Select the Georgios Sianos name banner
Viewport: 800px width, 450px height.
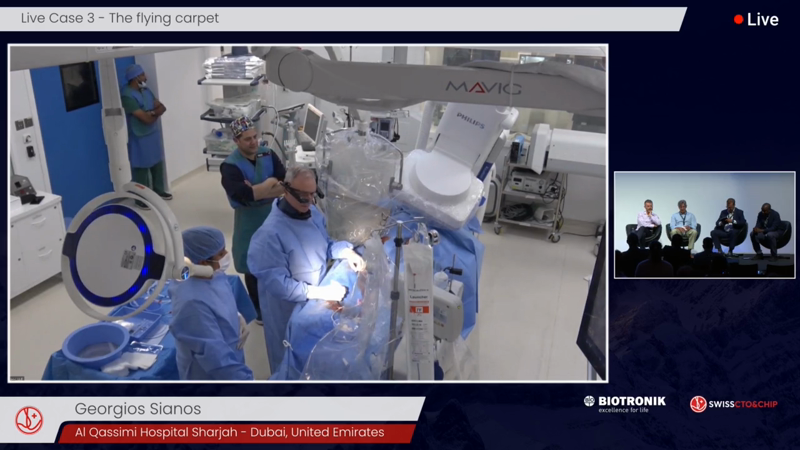pyautogui.click(x=138, y=409)
